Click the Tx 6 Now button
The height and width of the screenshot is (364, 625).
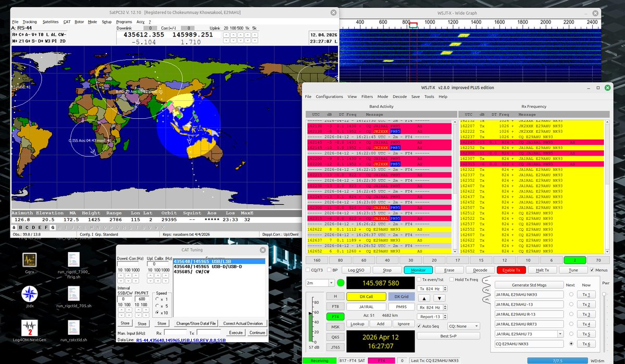pos(586,344)
